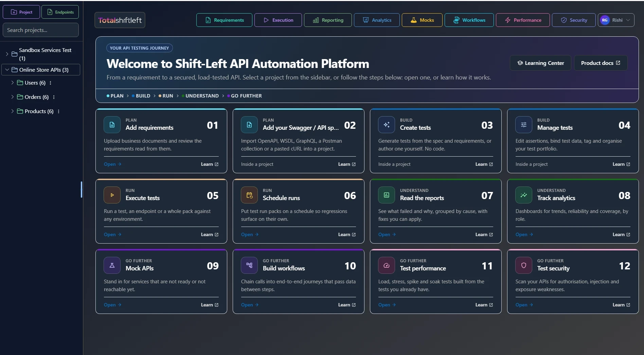Click the Mock APIs flask icon
Image resolution: width=644 pixels, height=355 pixels.
[x=112, y=265]
